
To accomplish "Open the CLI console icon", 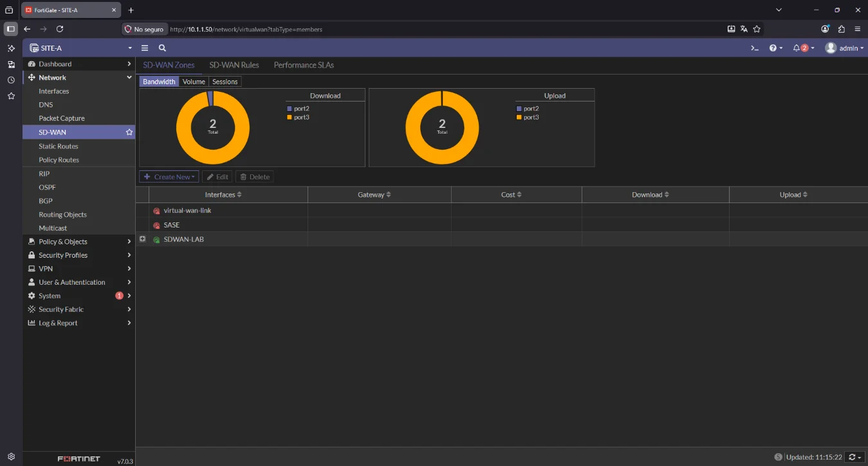I will 755,48.
